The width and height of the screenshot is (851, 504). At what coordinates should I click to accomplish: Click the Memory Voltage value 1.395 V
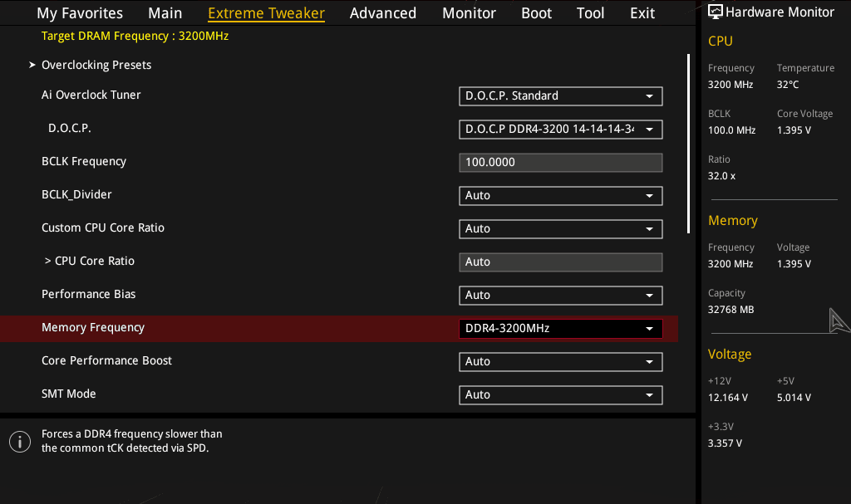tap(794, 264)
